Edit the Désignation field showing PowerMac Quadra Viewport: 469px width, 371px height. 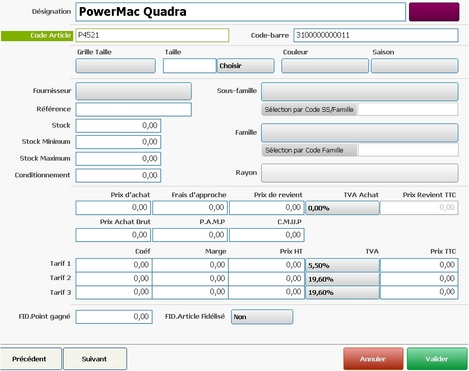240,12
